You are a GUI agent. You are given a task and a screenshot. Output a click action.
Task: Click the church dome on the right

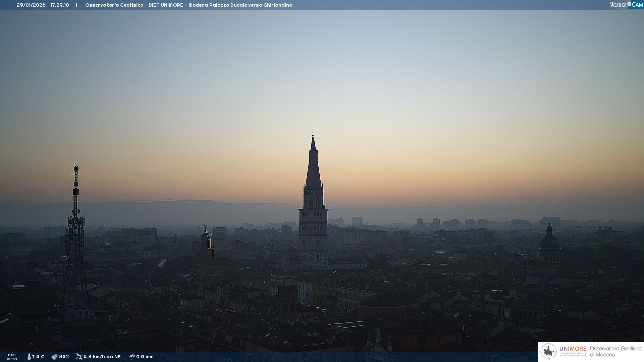tap(549, 241)
